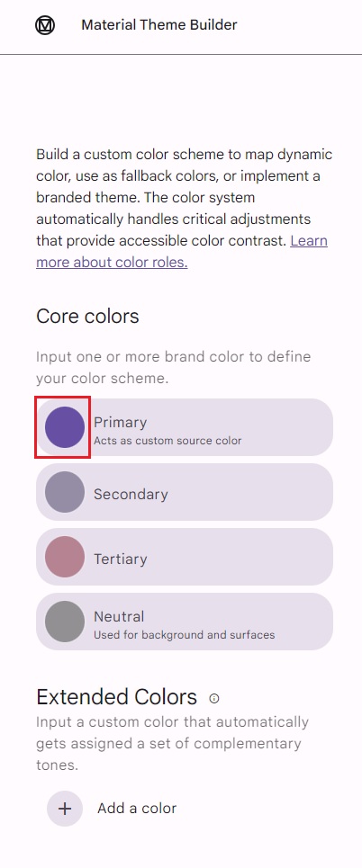The height and width of the screenshot is (868, 362).
Task: Select the Secondary label text
Action: (x=131, y=494)
